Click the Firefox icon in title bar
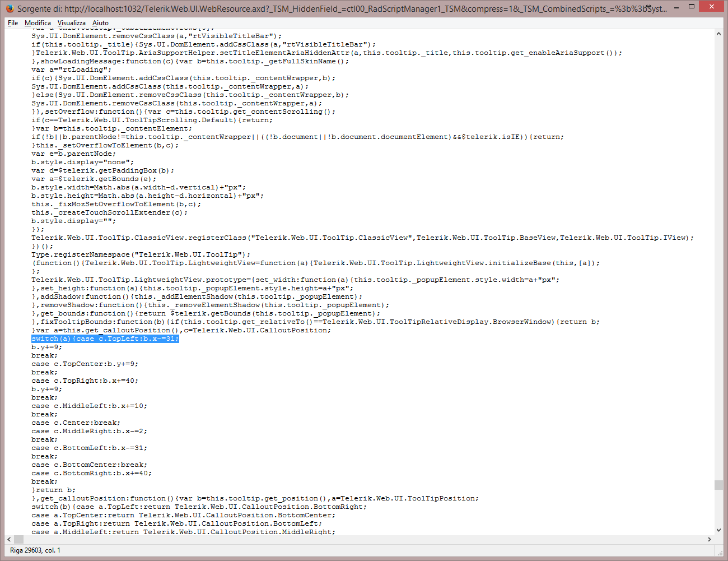This screenshot has width=728, height=561. 10,8
